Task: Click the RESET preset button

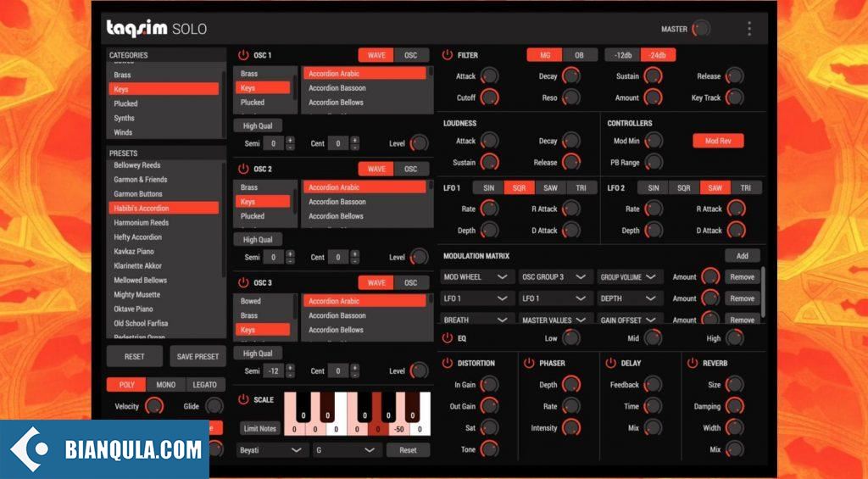Action: (135, 356)
